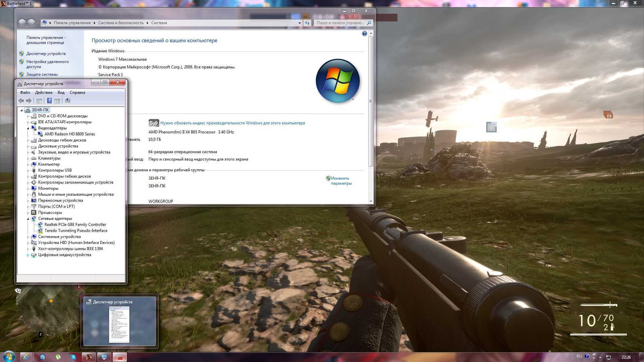Click taskbar clock showing 22:26
This screenshot has height=362, width=644.
point(626,357)
